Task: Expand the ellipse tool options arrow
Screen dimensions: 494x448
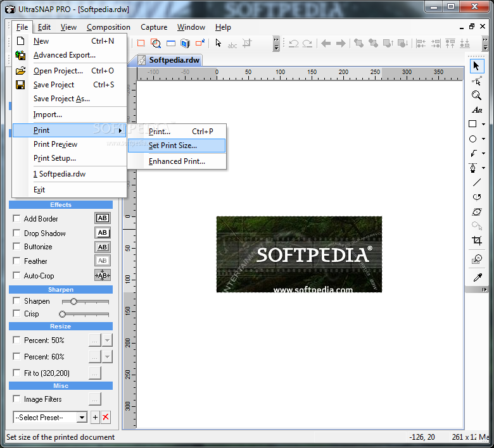Action: click(x=484, y=139)
